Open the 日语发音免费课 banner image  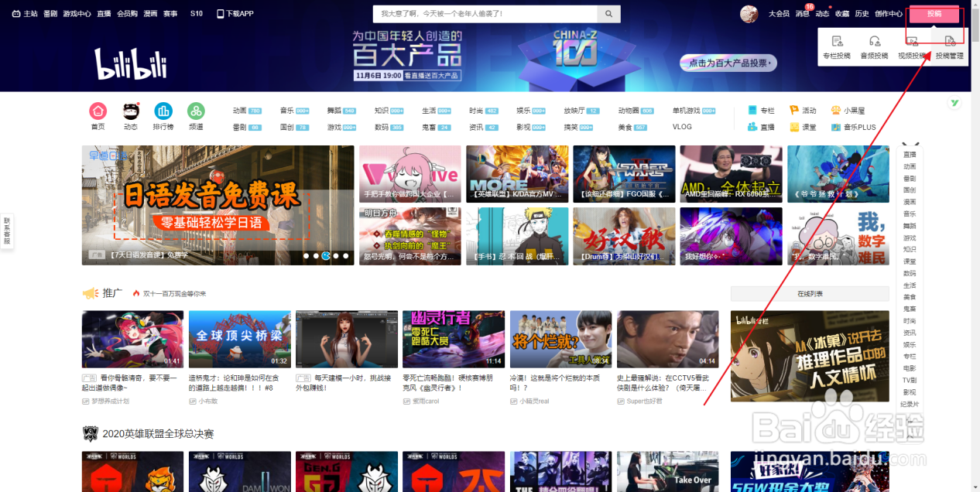(x=218, y=205)
